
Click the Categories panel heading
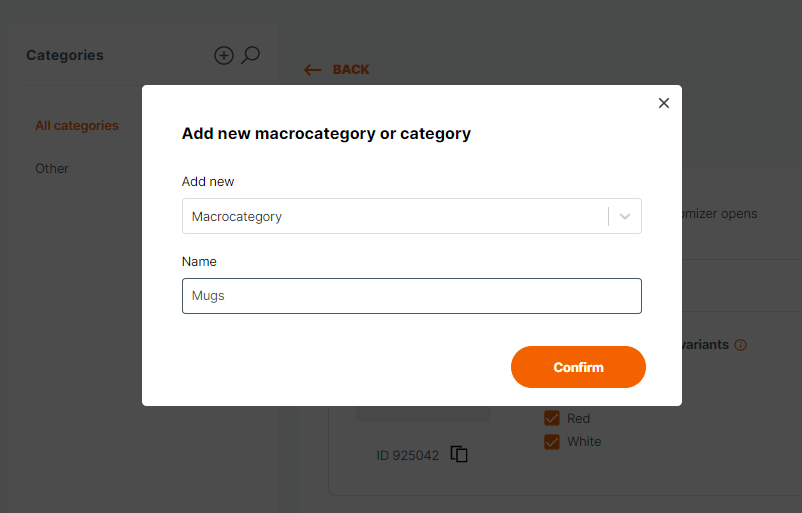coord(65,55)
